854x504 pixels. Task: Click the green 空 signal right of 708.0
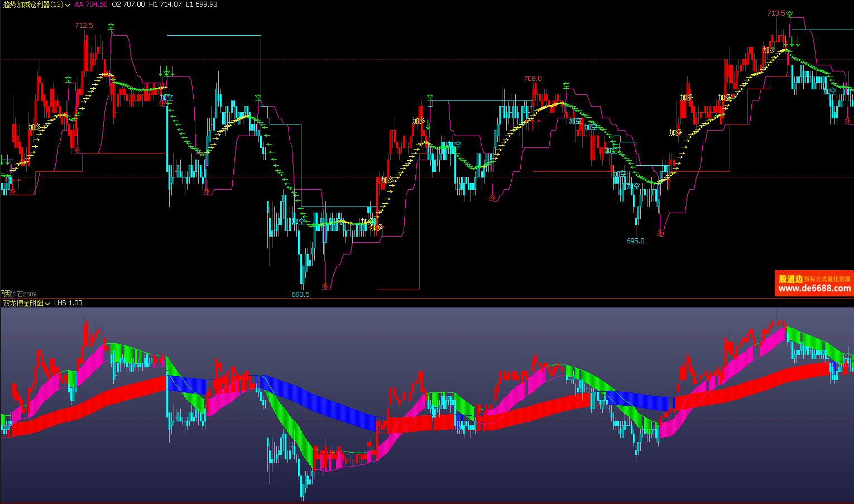[x=567, y=86]
